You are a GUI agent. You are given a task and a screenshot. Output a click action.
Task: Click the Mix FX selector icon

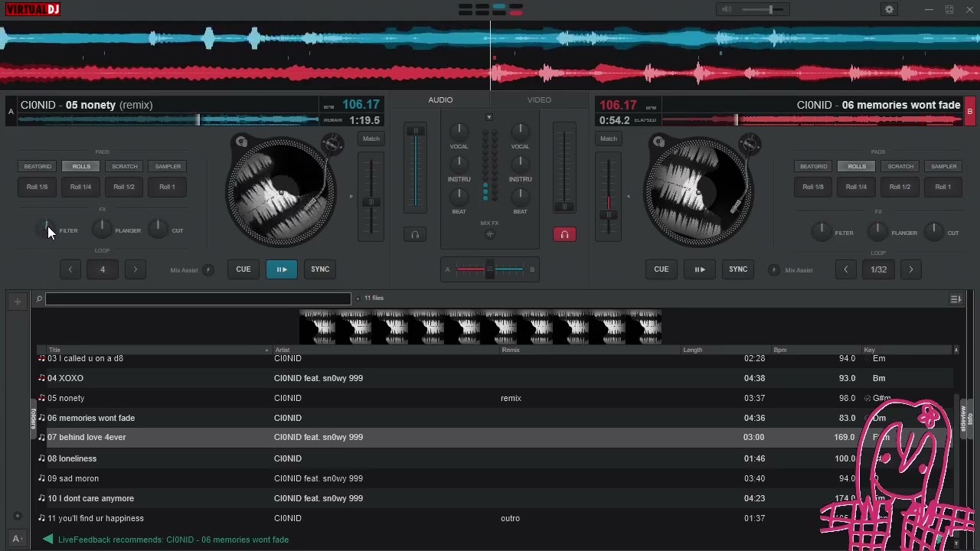click(x=490, y=234)
